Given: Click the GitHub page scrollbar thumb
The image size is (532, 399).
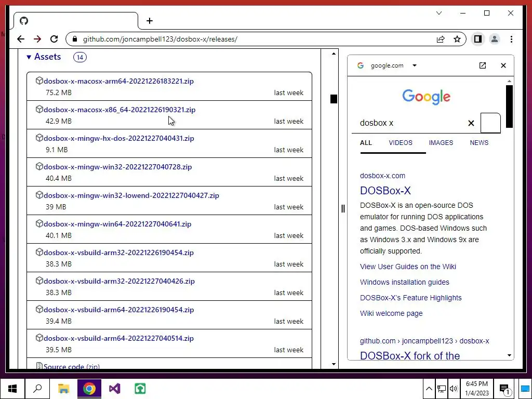Looking at the screenshot, I should pos(334,99).
